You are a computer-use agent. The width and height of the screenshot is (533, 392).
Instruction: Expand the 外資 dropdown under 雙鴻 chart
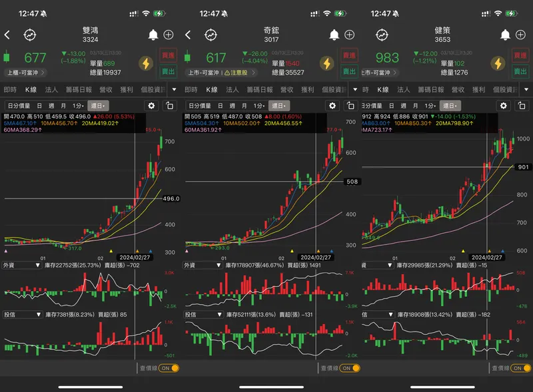click(x=22, y=266)
